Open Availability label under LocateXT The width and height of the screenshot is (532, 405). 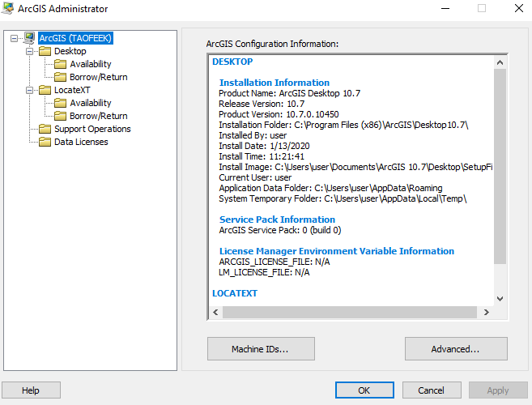click(x=91, y=103)
